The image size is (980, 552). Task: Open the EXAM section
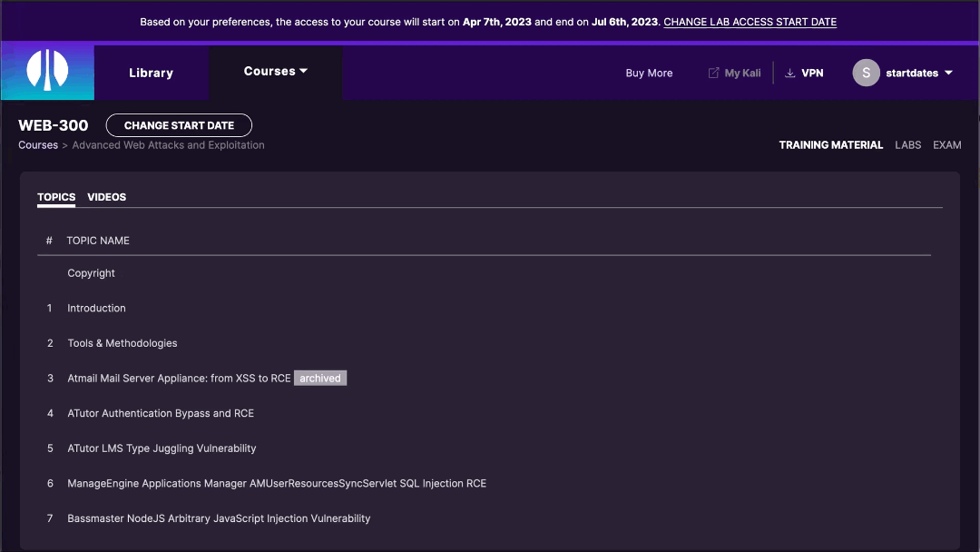point(946,144)
